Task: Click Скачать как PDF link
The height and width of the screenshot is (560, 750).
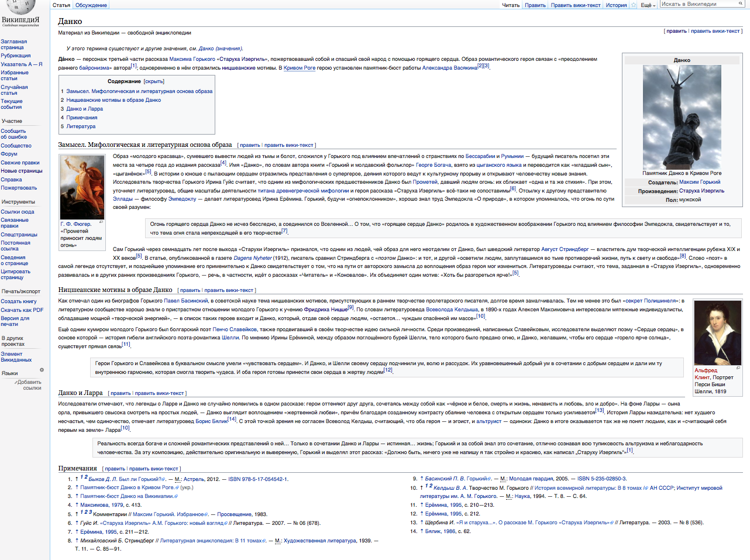Action: click(22, 310)
